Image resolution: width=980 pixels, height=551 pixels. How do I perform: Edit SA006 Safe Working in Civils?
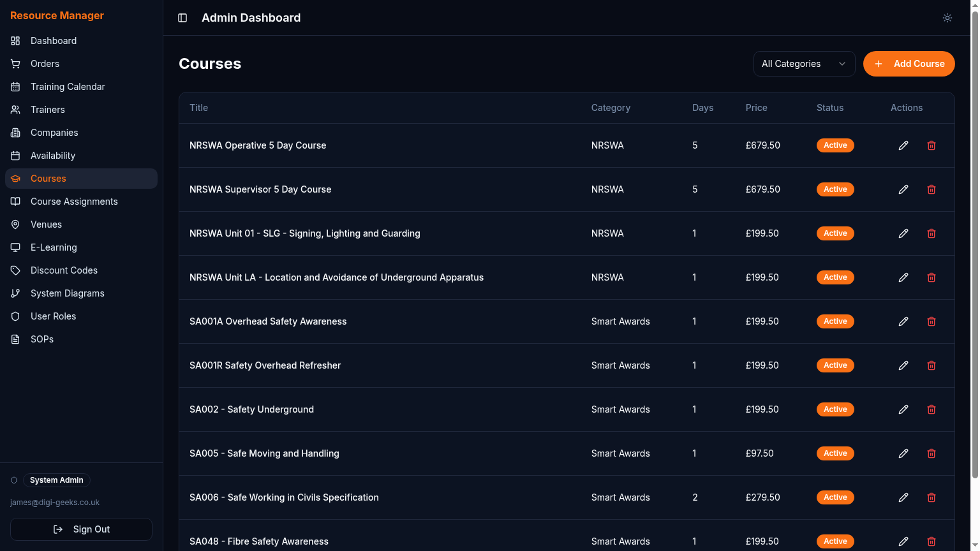pos(903,497)
